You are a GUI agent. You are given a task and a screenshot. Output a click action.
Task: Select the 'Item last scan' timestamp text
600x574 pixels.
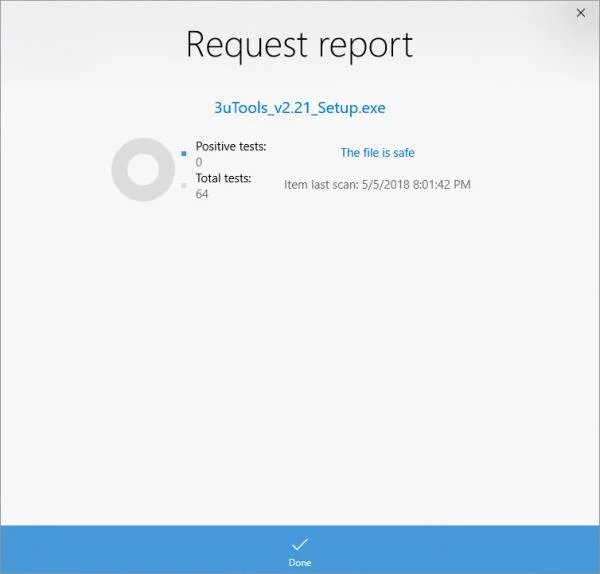377,184
